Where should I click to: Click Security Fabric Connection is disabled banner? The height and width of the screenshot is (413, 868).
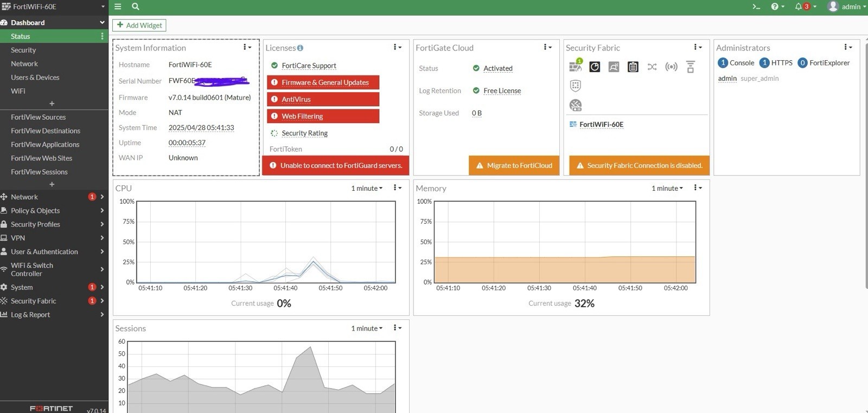(639, 165)
